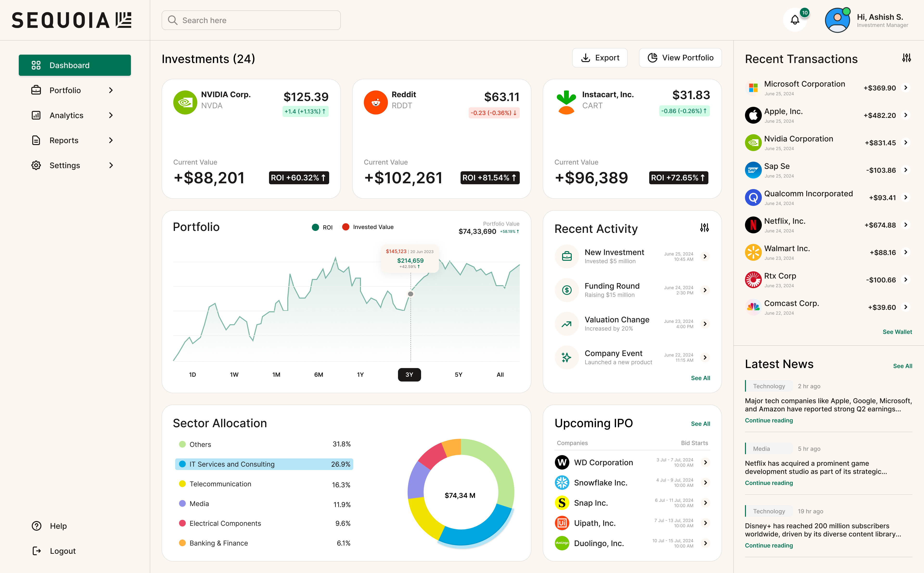Click the Funding Round dollar icon
The image size is (924, 573).
point(567,290)
